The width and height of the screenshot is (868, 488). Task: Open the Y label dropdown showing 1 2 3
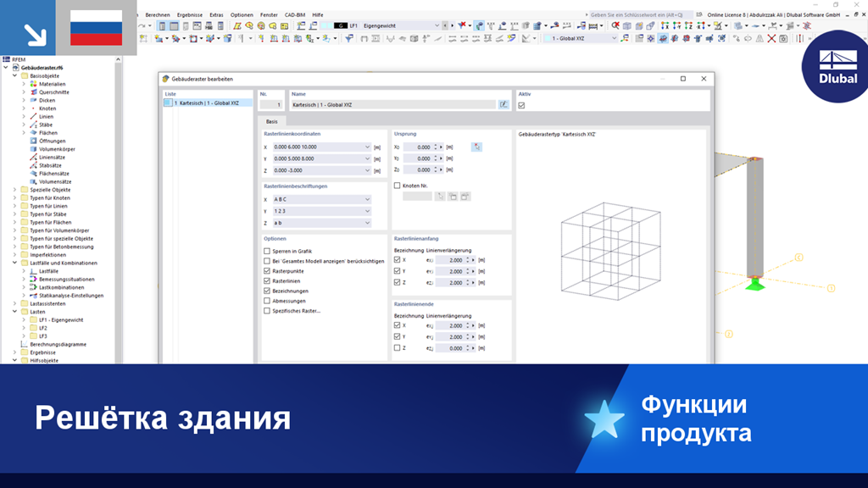(367, 211)
